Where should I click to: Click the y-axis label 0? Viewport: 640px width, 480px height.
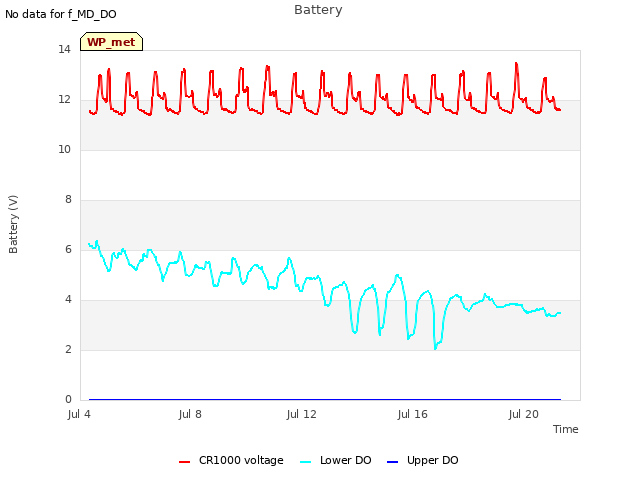[x=68, y=399]
